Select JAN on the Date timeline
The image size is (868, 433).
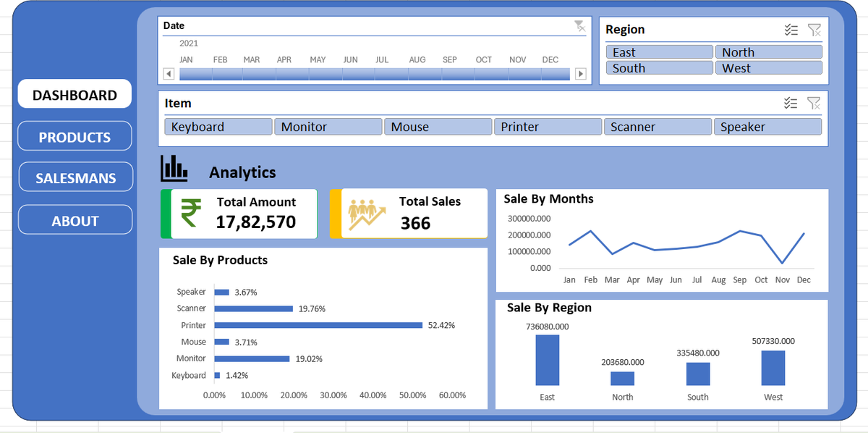pos(195,74)
